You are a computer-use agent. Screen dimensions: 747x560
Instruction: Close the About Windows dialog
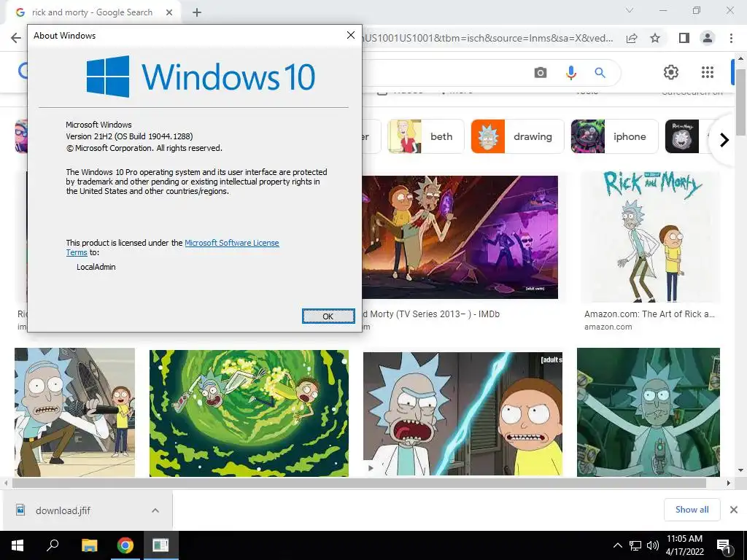tap(351, 35)
